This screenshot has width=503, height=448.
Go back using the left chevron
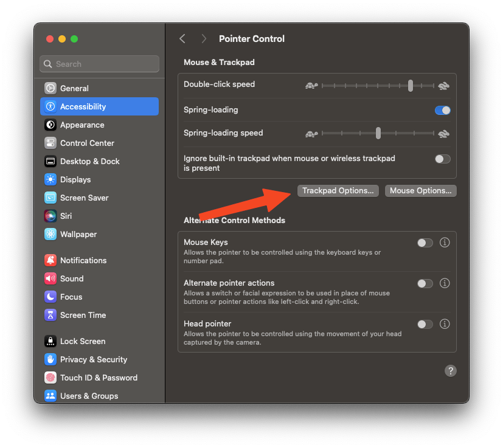click(x=182, y=38)
